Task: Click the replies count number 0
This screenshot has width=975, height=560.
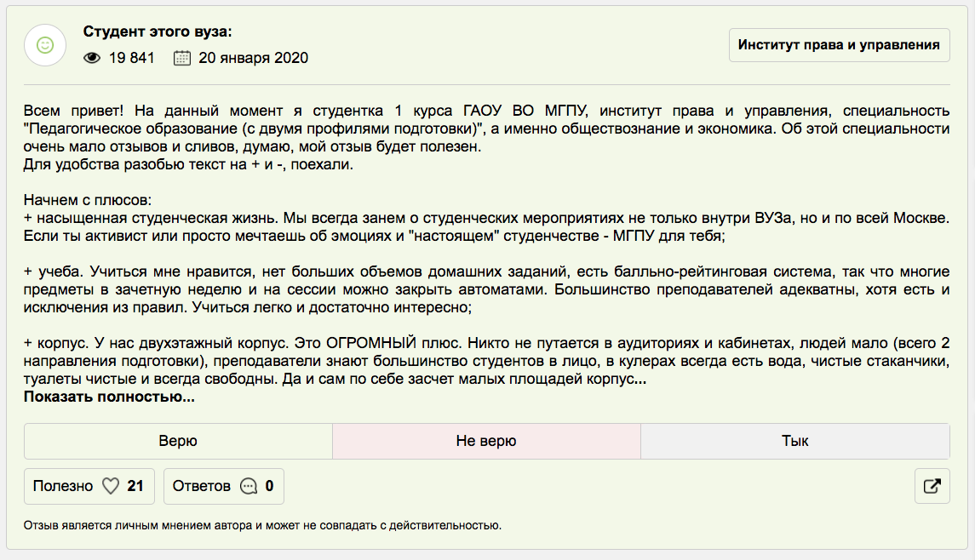Action: point(269,487)
